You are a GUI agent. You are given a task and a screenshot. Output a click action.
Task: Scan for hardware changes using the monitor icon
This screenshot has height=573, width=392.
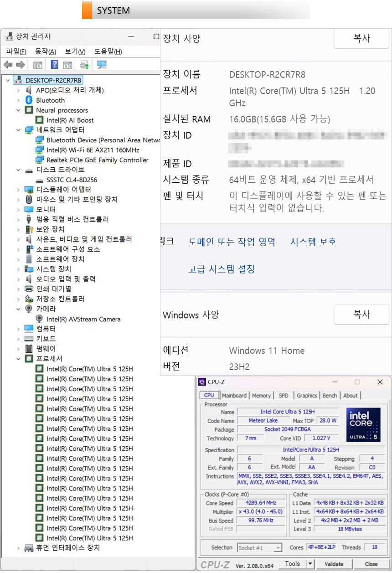coord(102,65)
